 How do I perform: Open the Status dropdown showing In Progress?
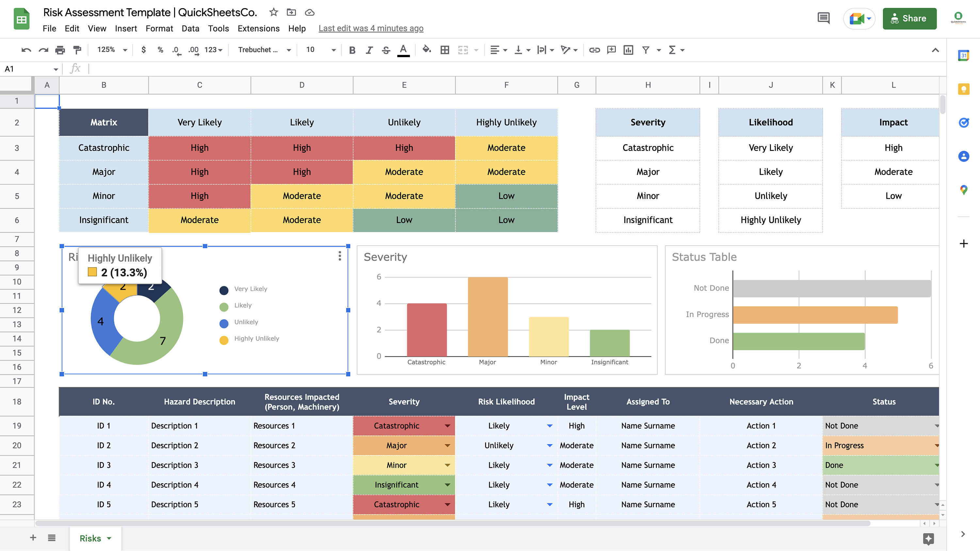937,445
